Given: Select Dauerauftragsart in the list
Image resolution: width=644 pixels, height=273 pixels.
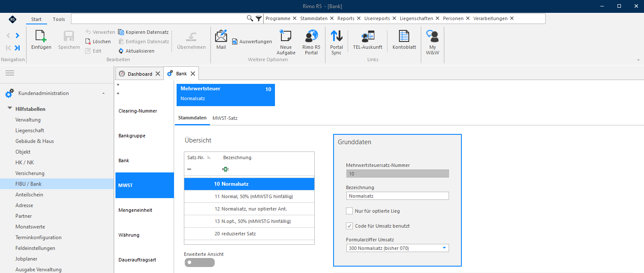Looking at the screenshot, I should pyautogui.click(x=144, y=260).
